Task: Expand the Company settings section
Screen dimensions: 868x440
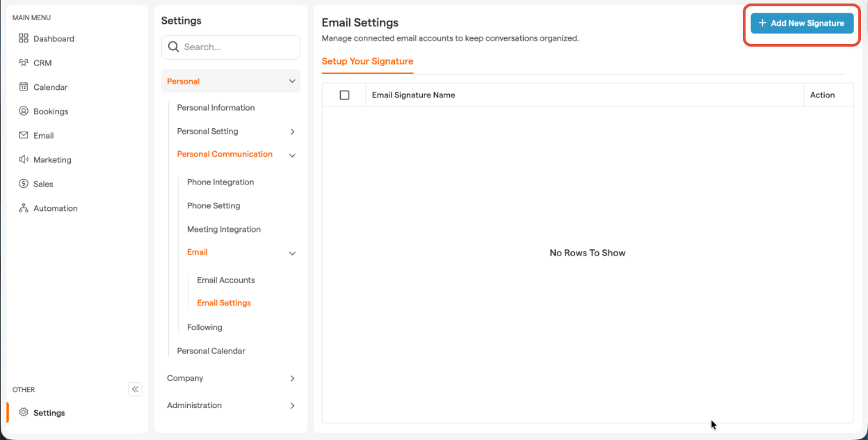Action: [x=292, y=379]
